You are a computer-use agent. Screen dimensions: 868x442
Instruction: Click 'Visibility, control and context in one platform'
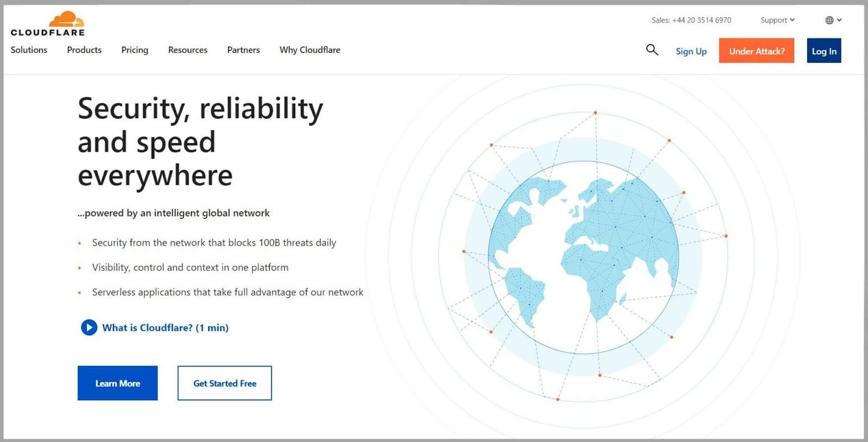(x=190, y=267)
